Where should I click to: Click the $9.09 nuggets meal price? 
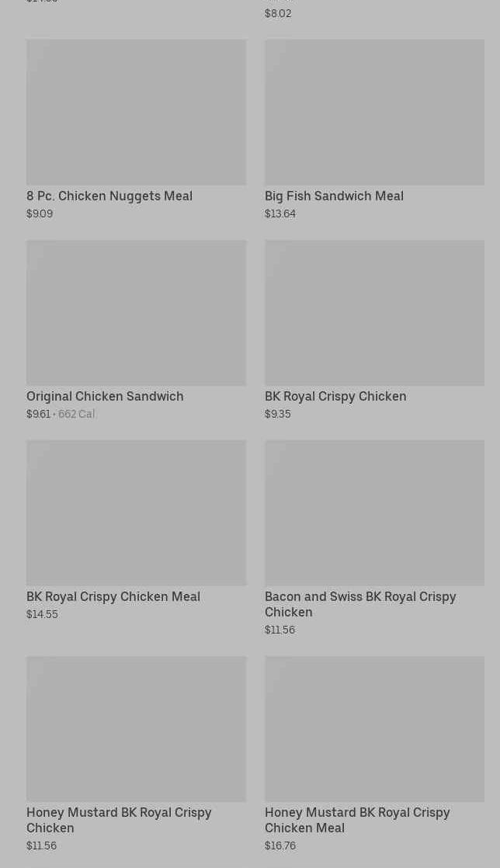click(x=40, y=214)
